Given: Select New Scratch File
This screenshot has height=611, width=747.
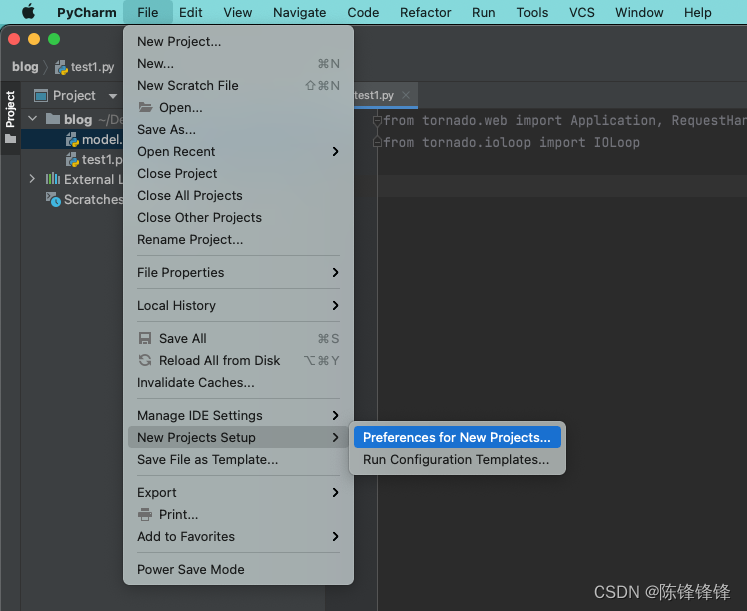Looking at the screenshot, I should click(238, 85).
